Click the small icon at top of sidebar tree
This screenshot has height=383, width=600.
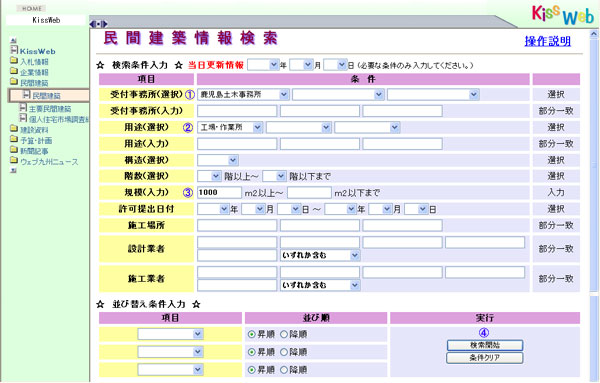pos(13,40)
